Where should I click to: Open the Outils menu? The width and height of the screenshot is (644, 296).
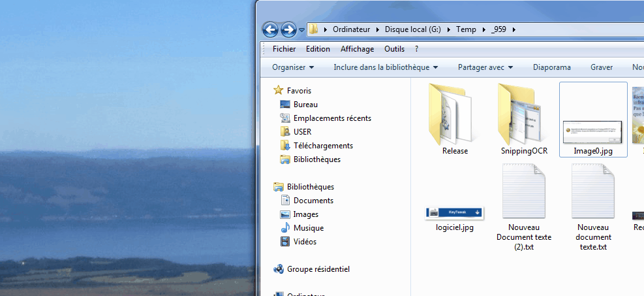394,49
